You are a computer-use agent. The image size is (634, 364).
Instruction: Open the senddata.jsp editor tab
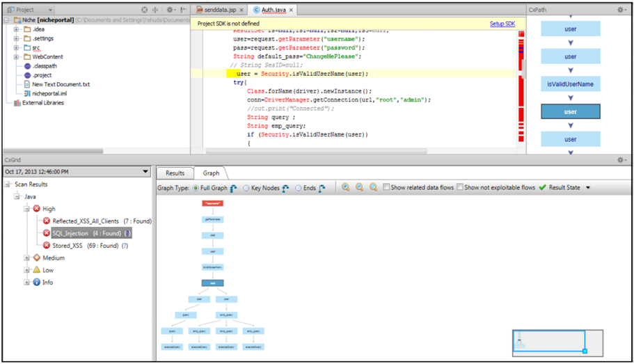click(221, 10)
